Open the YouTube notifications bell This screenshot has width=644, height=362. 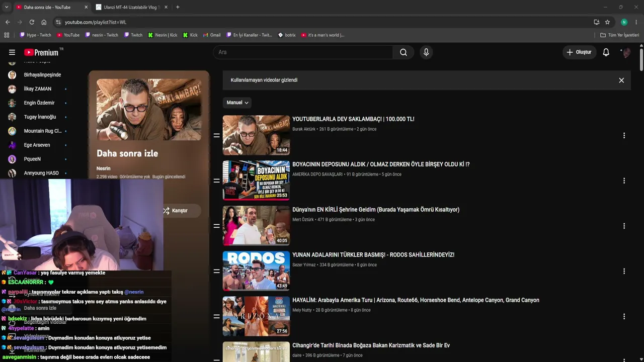click(606, 52)
